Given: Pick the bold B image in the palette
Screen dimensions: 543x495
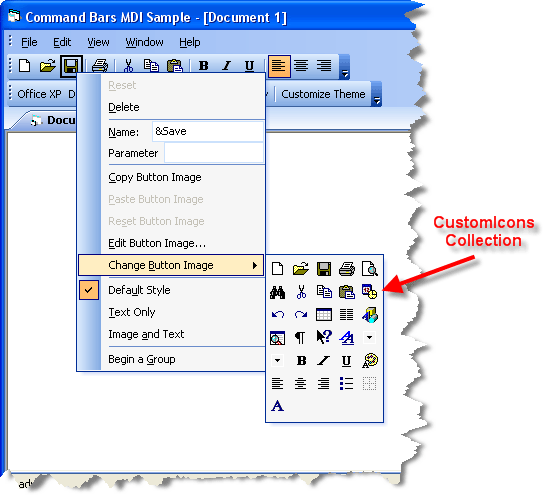Looking at the screenshot, I should coord(301,361).
